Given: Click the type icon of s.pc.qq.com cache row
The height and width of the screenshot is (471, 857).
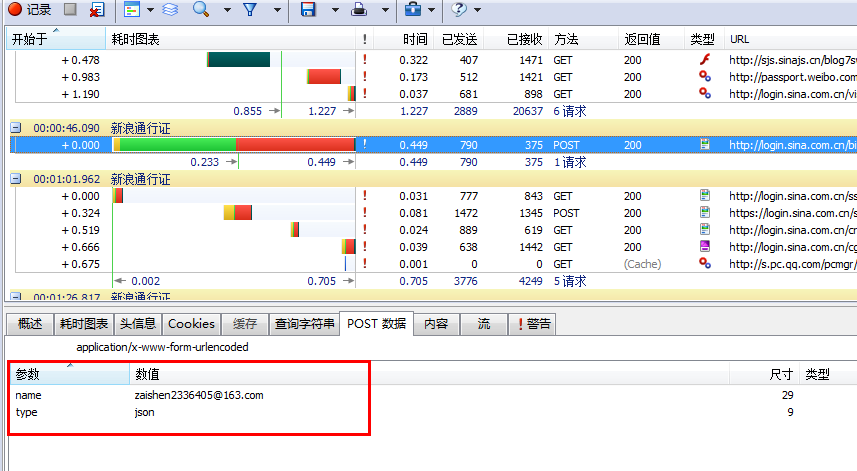Looking at the screenshot, I should click(x=705, y=263).
